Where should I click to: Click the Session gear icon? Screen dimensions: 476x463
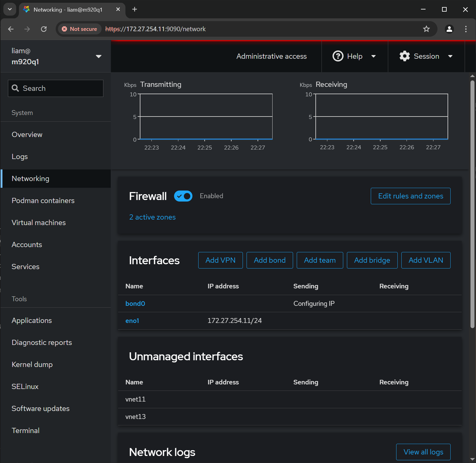(404, 56)
